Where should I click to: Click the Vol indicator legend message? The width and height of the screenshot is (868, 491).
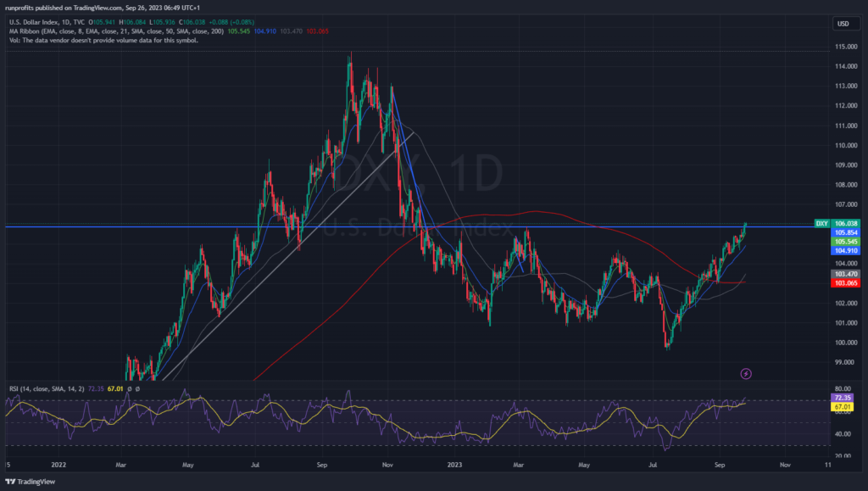[102, 40]
